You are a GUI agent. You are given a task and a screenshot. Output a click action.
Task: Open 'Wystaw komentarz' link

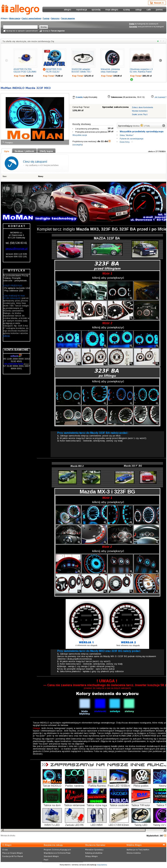pos(139,111)
